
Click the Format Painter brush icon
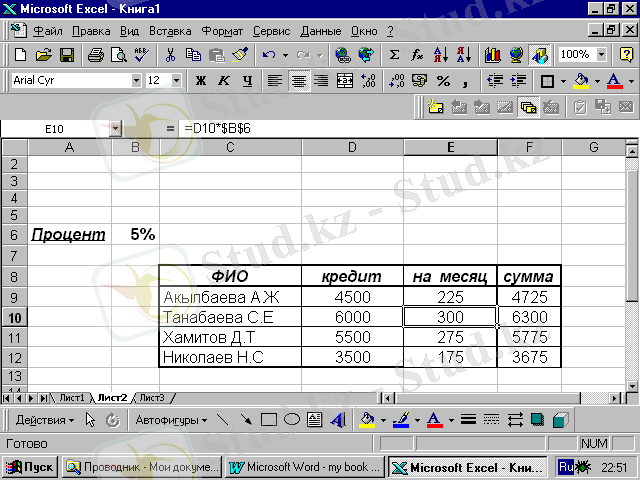pos(238,55)
